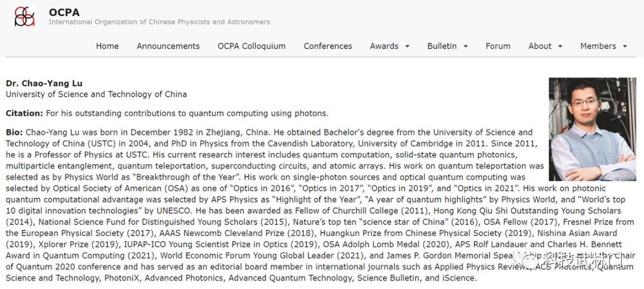
Task: Click the OCPA site title
Action: [x=64, y=12]
